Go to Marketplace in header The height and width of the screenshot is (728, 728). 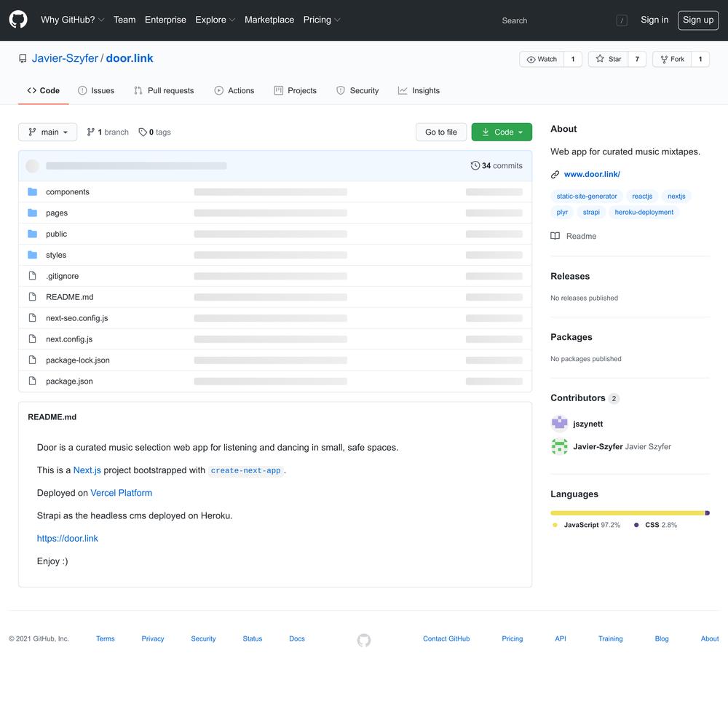(x=269, y=20)
